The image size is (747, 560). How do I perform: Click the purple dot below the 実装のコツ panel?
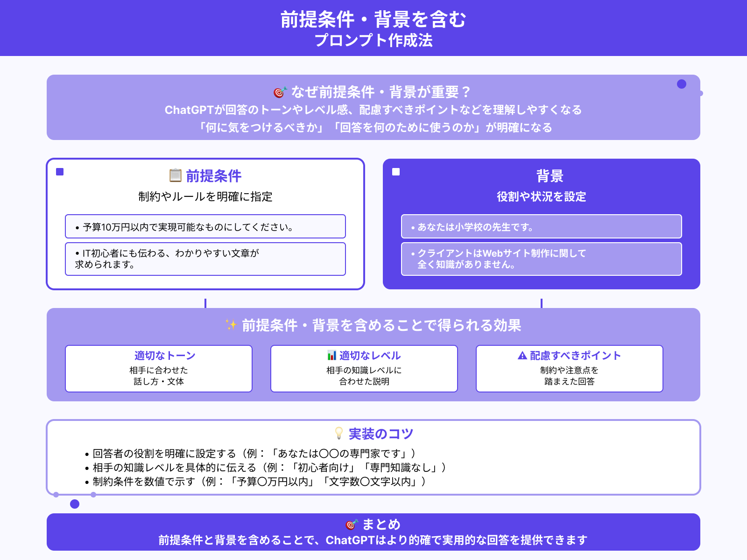point(74,504)
